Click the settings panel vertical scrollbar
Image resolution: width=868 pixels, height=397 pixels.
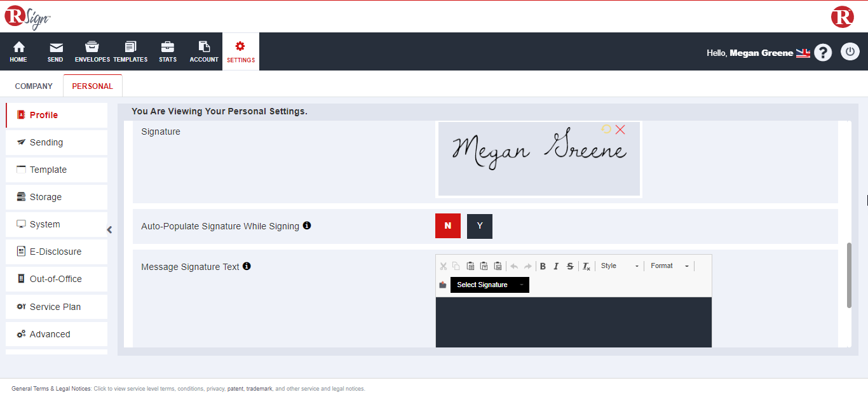849,275
